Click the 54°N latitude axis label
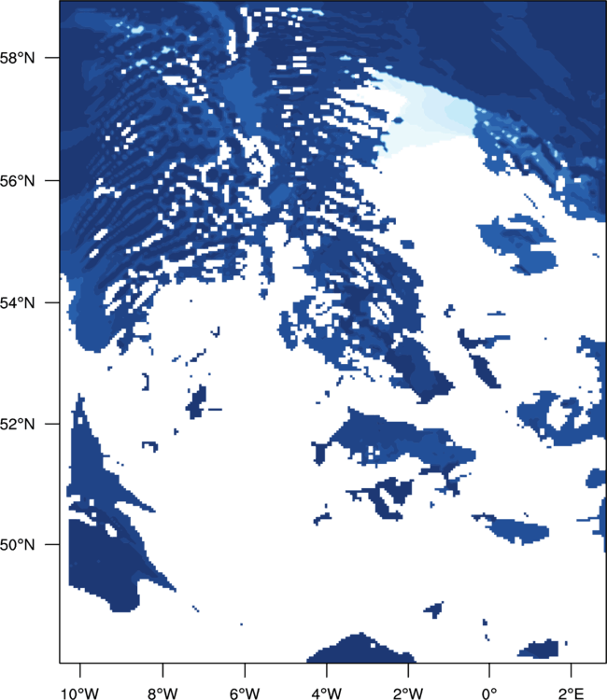 [17, 303]
